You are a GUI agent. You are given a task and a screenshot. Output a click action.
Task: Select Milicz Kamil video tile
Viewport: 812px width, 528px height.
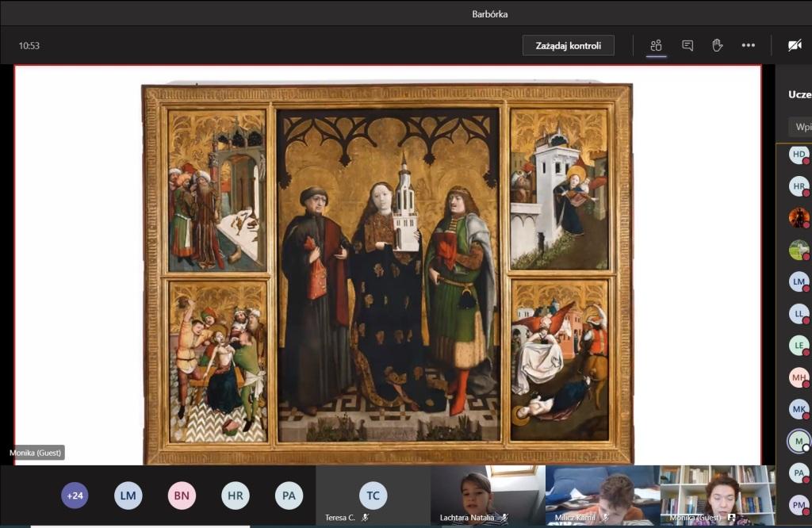pyautogui.click(x=603, y=495)
